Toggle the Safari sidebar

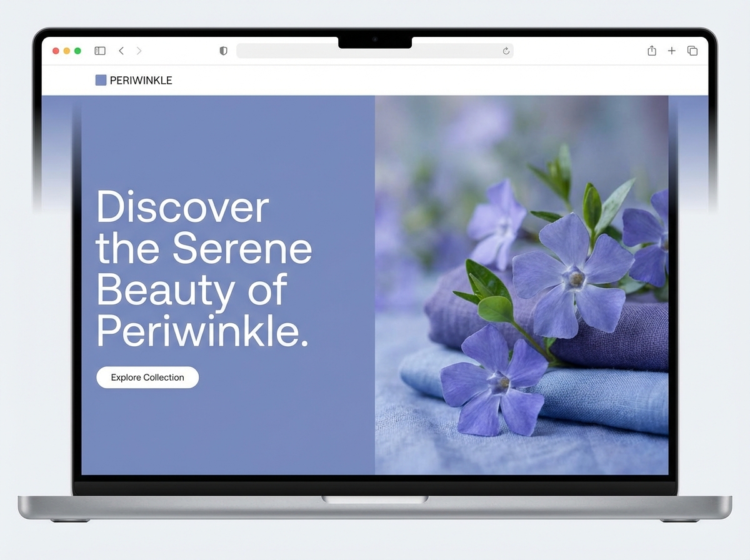coord(99,51)
